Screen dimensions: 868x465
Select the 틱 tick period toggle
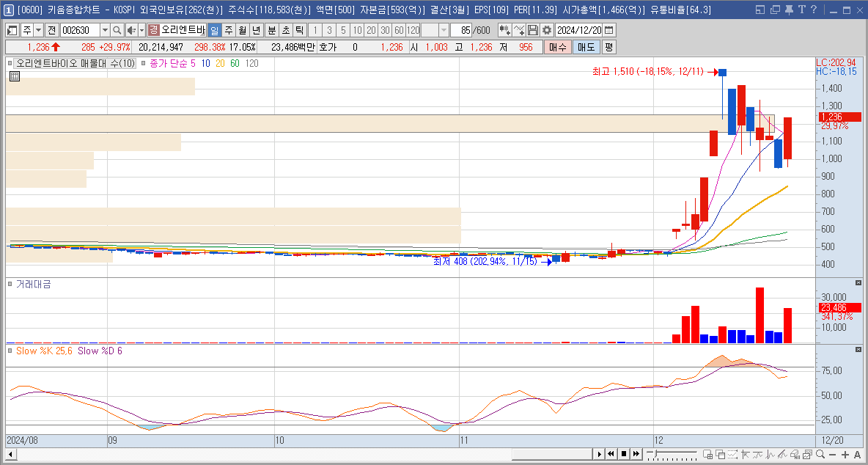[299, 31]
